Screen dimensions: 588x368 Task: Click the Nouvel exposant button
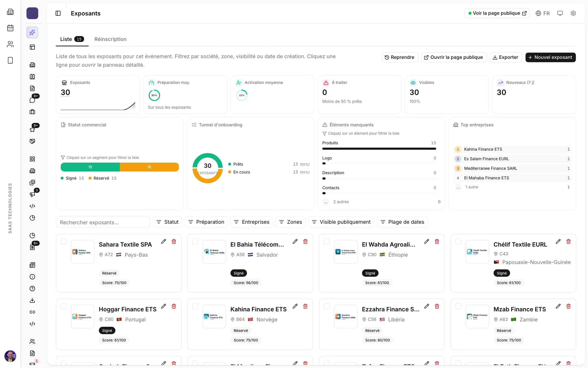[551, 57]
